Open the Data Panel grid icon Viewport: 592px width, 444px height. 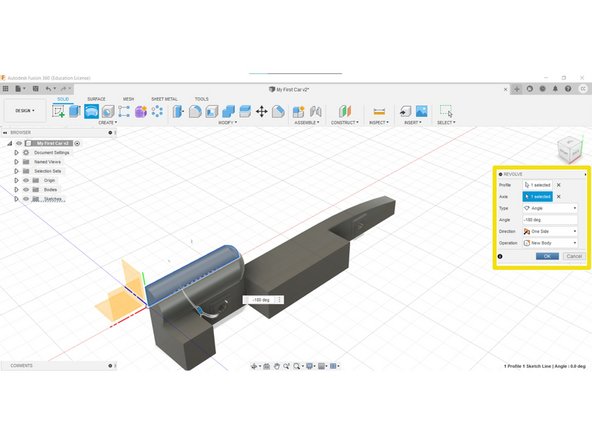point(5,89)
